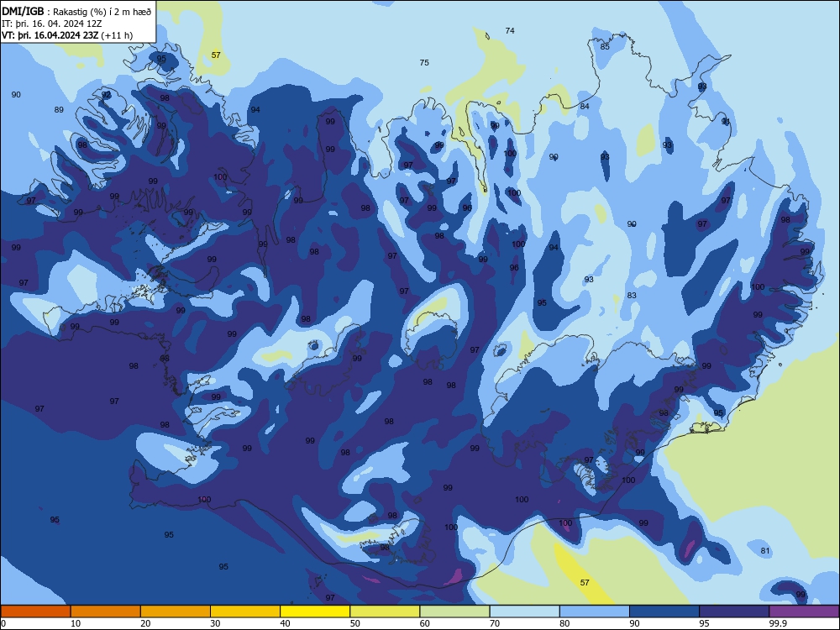Viewport: 840px width, 630px height.
Task: Click the humidity value 74 on map
Action: (510, 31)
